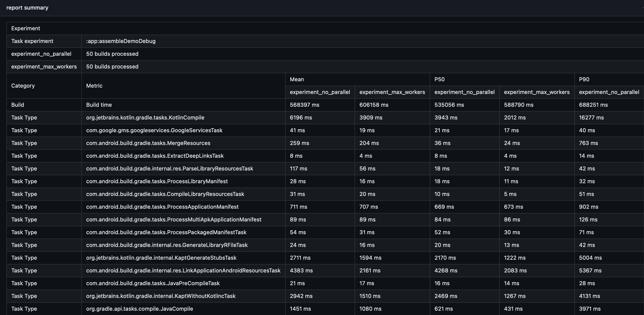This screenshot has width=644, height=315.
Task: Select the CompileLibraryResourcesTask metric name
Action: tap(165, 194)
